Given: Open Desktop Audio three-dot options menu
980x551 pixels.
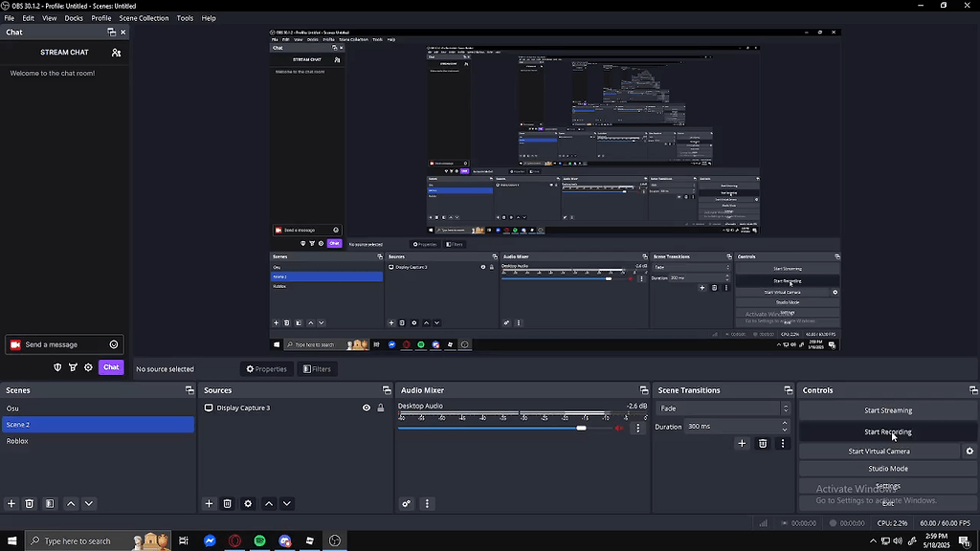Looking at the screenshot, I should pos(638,428).
